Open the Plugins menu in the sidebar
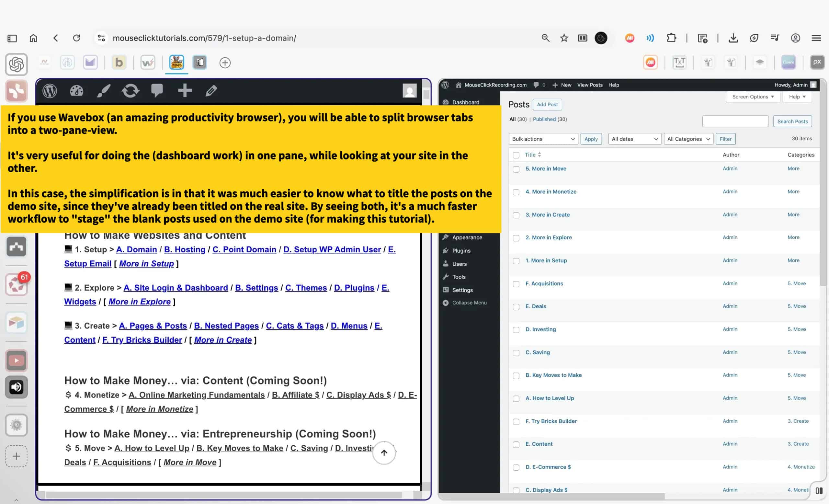Screen dimensions: 829x504 (461, 251)
